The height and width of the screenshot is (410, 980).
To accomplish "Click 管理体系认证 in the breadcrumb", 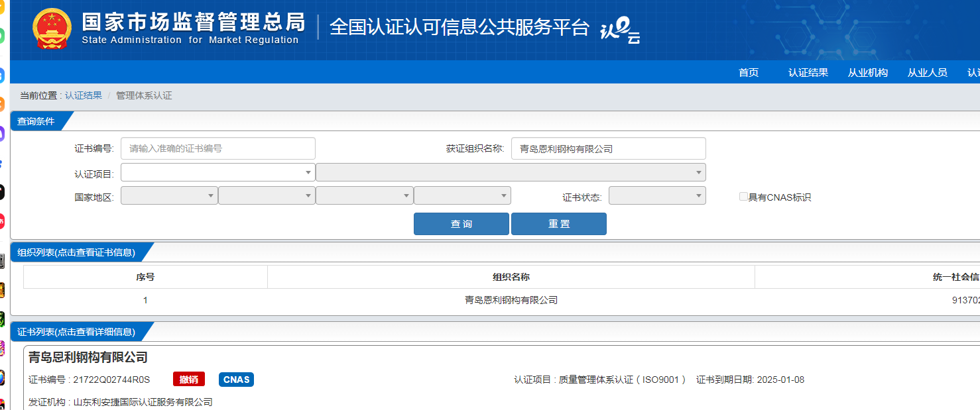I will [144, 95].
